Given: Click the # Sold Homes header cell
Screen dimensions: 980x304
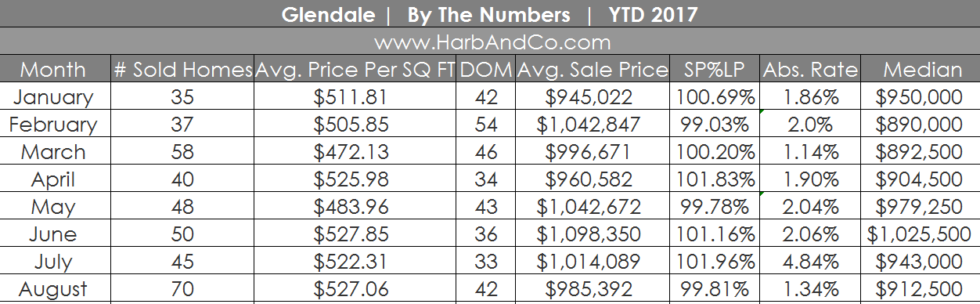Looking at the screenshot, I should point(183,69).
